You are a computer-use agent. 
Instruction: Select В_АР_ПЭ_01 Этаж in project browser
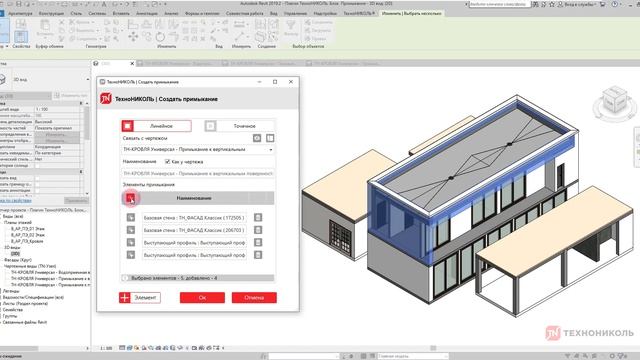tap(28, 229)
